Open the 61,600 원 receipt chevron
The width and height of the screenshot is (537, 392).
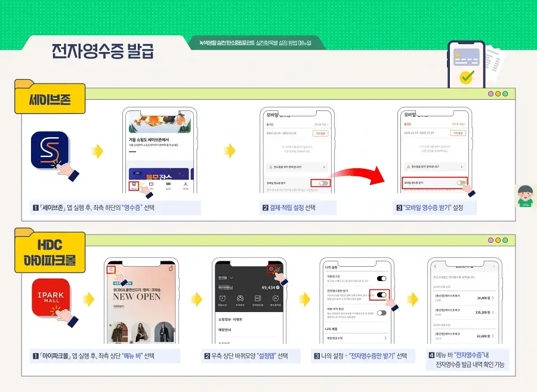coord(493,336)
